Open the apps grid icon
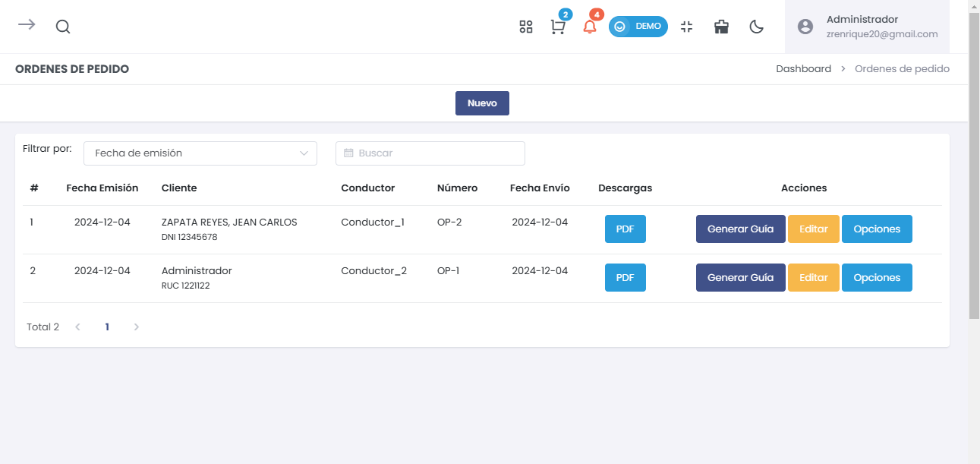 click(x=525, y=27)
